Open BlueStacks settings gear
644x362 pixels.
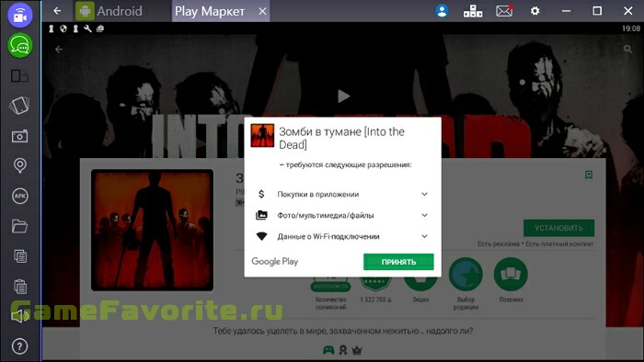(x=535, y=11)
